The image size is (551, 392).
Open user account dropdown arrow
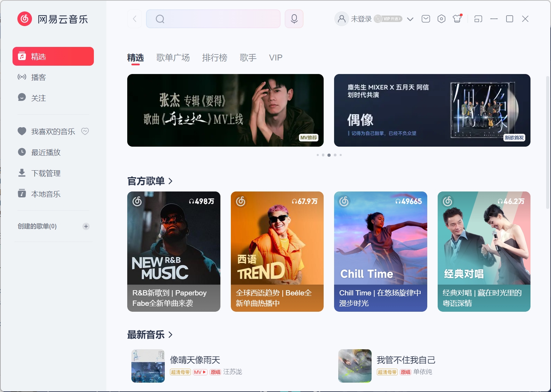click(410, 19)
